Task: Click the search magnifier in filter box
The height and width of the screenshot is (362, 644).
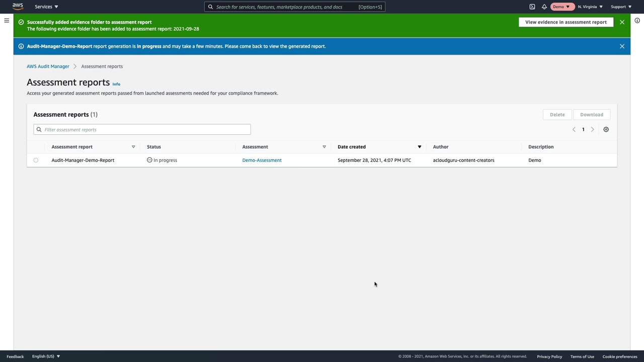Action: click(39, 130)
